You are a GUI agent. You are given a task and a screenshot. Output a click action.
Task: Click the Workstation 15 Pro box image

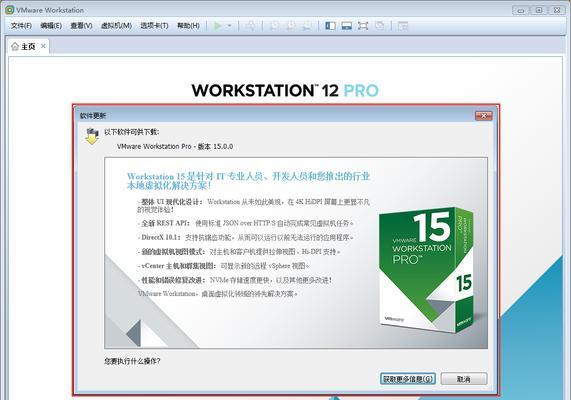(x=426, y=270)
